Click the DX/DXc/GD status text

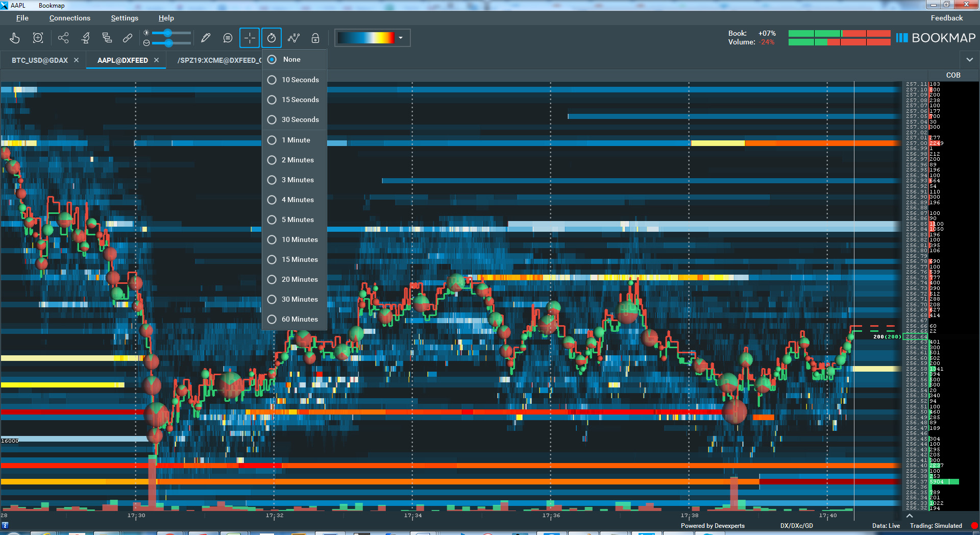[x=797, y=525]
